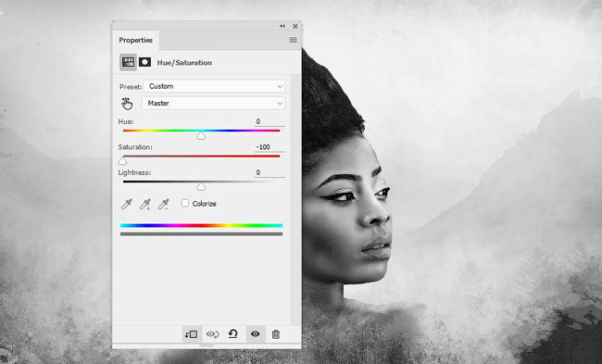Click the Saturation value field showing -100
The width and height of the screenshot is (602, 364).
click(270, 147)
